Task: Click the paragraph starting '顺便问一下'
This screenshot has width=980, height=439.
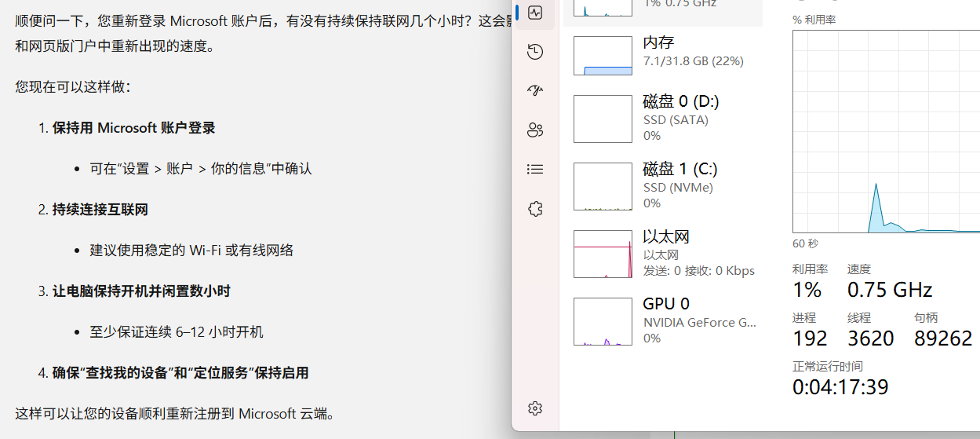Action: point(261,33)
